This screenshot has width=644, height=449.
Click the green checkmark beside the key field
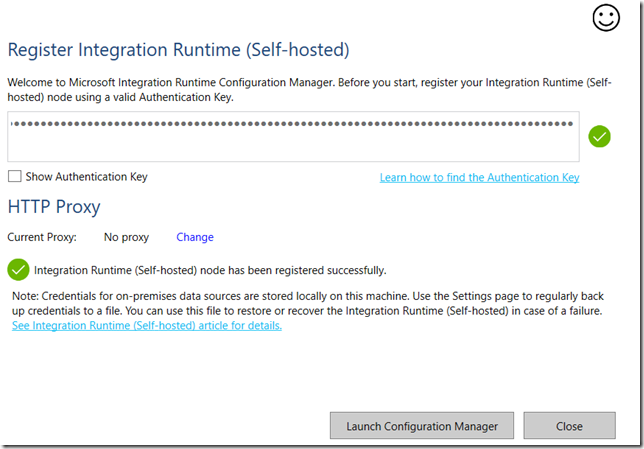599,136
